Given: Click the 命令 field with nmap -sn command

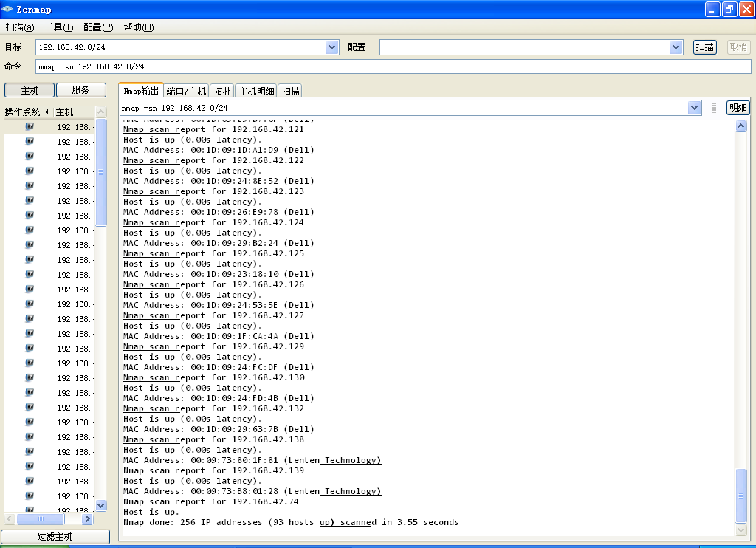Looking at the screenshot, I should coord(393,66).
